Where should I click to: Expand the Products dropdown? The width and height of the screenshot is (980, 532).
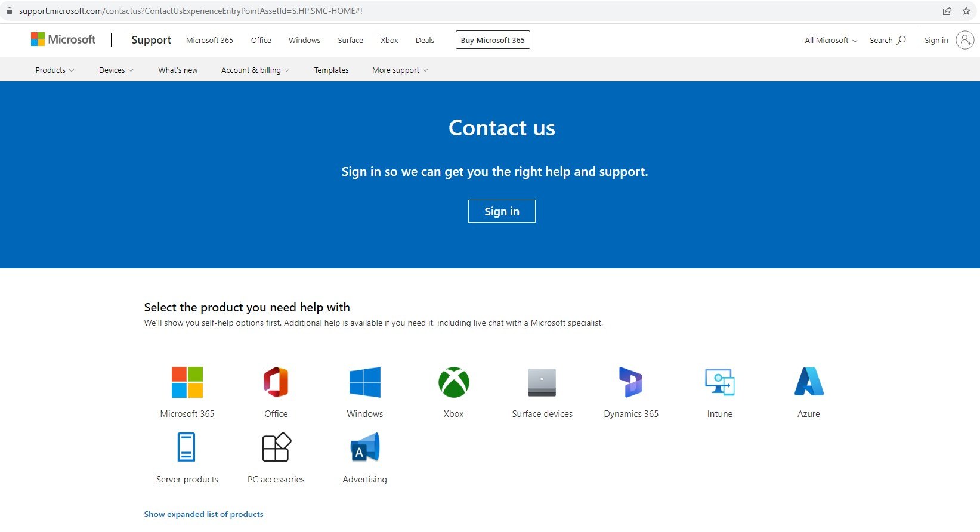click(55, 70)
